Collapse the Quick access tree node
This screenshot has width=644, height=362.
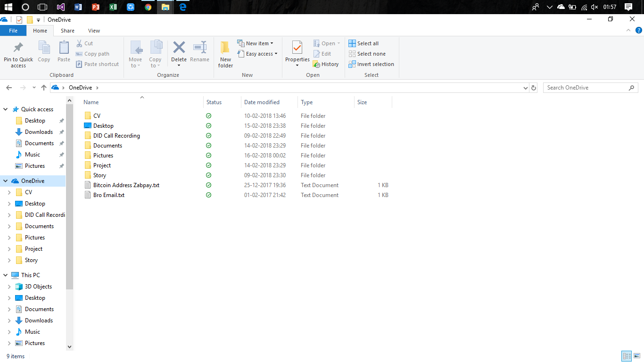tap(6, 109)
